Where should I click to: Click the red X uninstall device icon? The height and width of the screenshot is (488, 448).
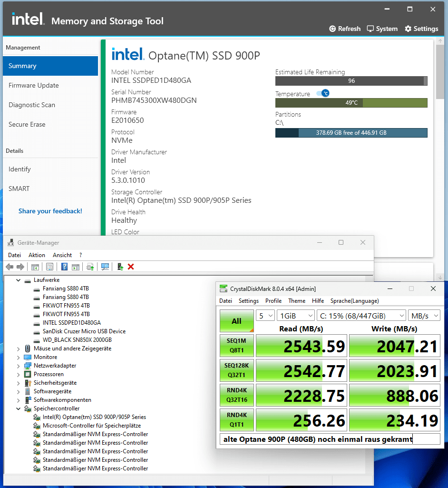coord(131,267)
